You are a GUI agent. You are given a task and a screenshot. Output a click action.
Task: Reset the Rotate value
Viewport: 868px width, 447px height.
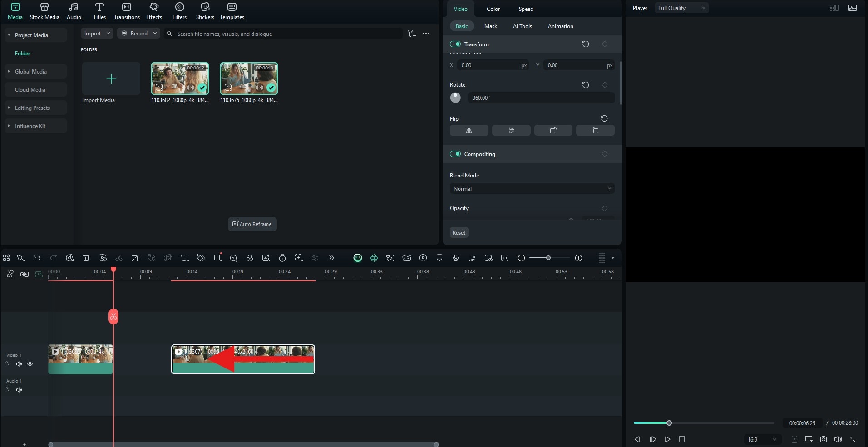pos(586,85)
